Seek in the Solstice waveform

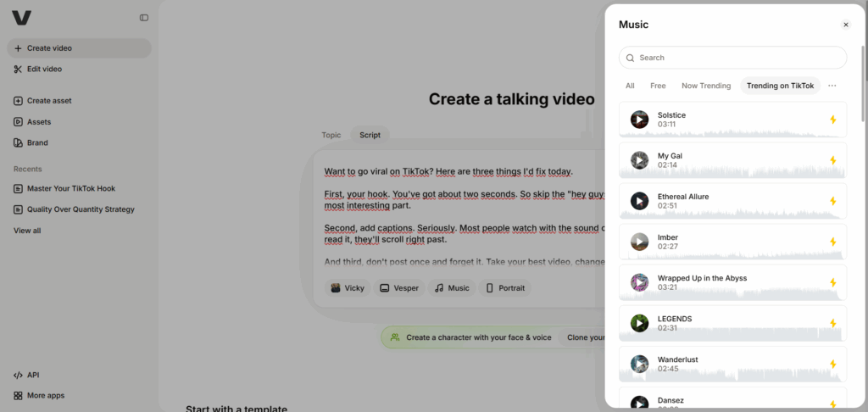pos(732,133)
